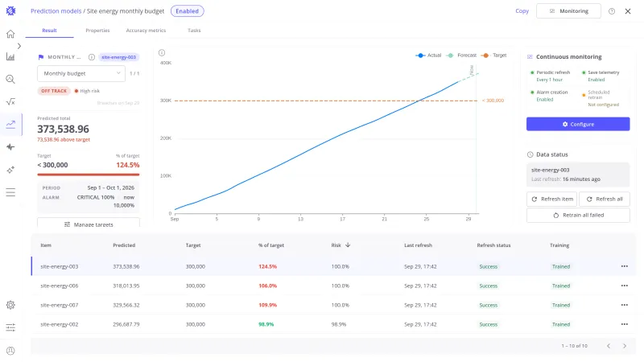Open the trend line predictions icon
The height and width of the screenshot is (362, 644).
tap(10, 125)
